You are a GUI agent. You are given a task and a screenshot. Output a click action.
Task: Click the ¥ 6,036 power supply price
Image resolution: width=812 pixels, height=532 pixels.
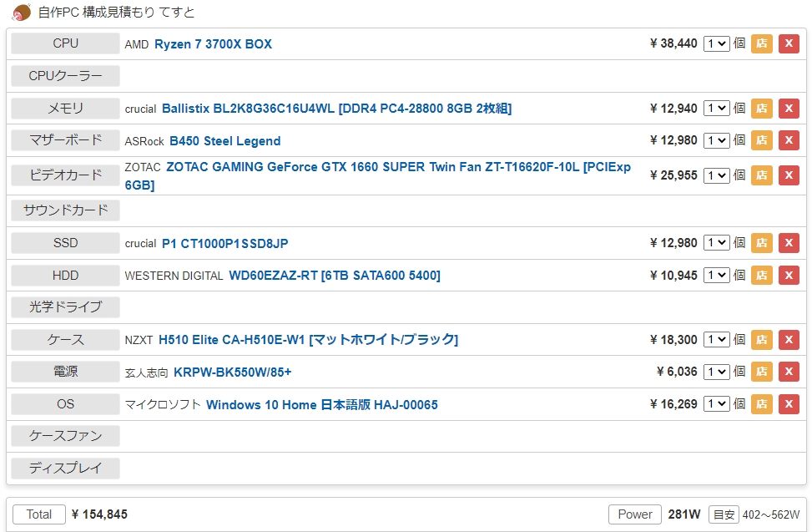pyautogui.click(x=677, y=372)
